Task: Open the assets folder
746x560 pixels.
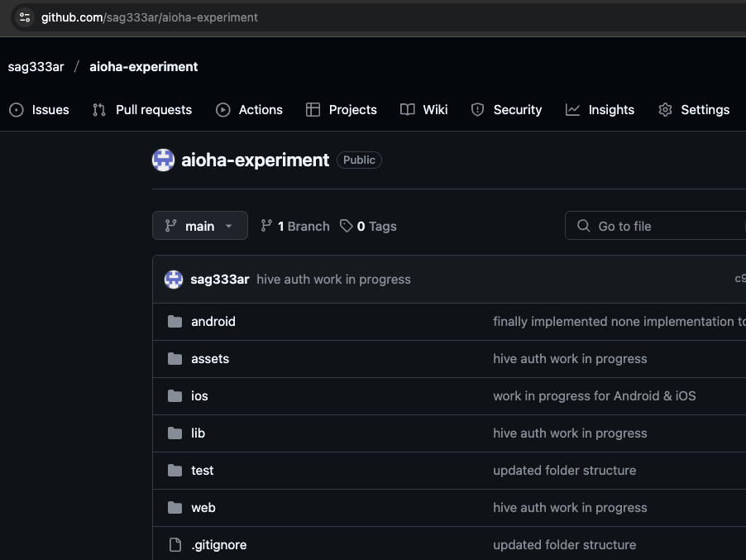Action: tap(210, 359)
